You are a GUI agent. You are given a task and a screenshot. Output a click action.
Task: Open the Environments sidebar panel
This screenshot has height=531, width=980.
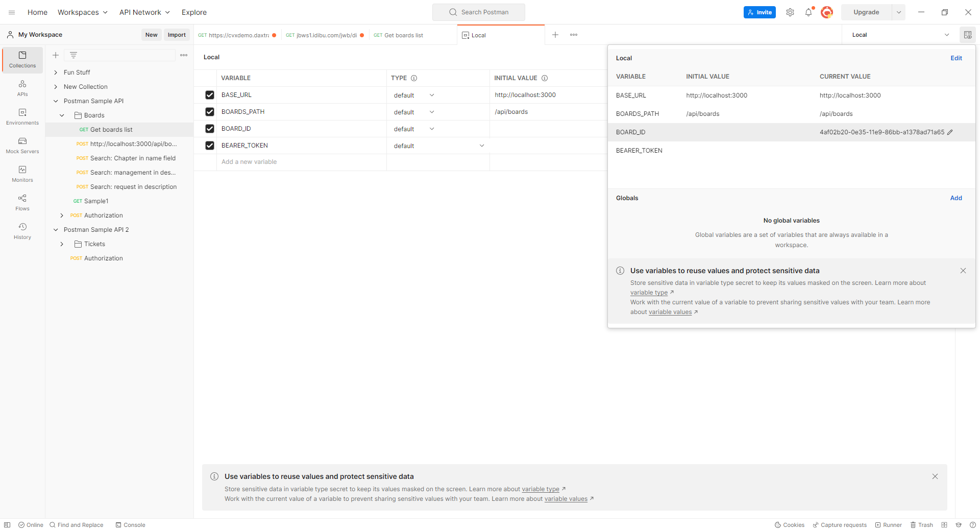[22, 117]
